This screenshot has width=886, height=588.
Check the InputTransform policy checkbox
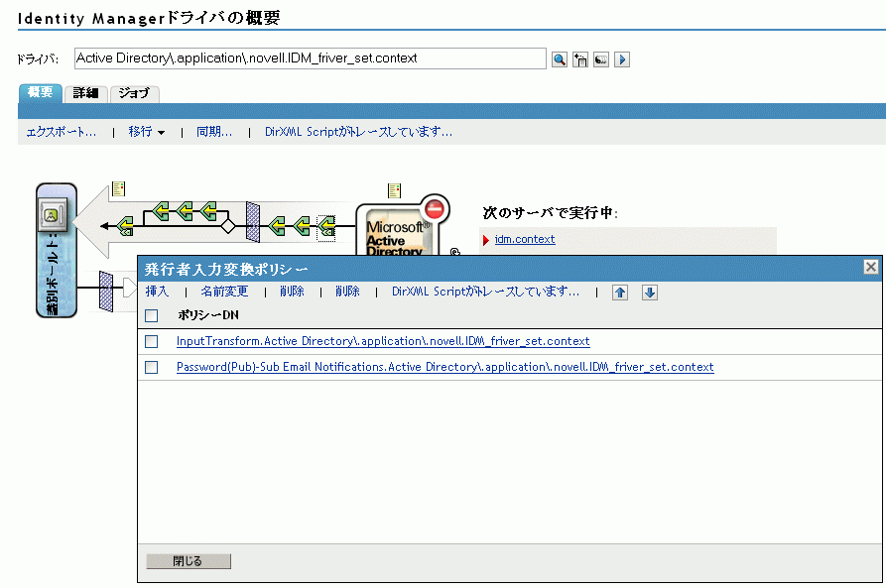point(152,341)
